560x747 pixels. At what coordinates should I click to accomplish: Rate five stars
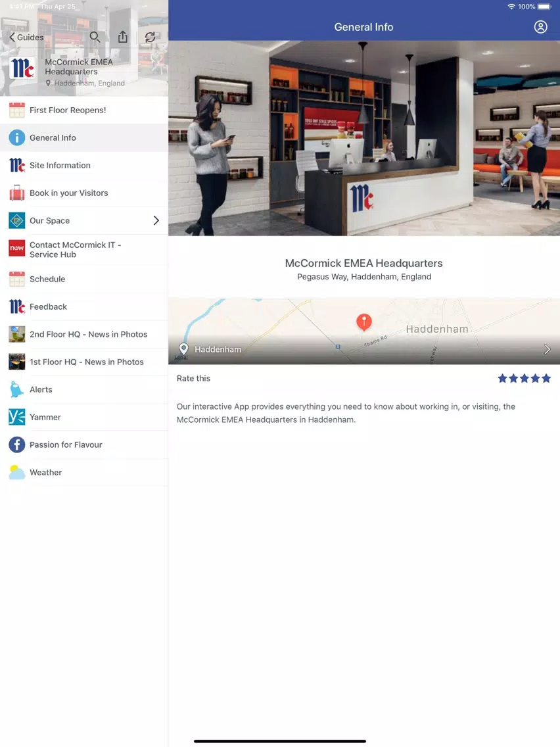pos(546,378)
